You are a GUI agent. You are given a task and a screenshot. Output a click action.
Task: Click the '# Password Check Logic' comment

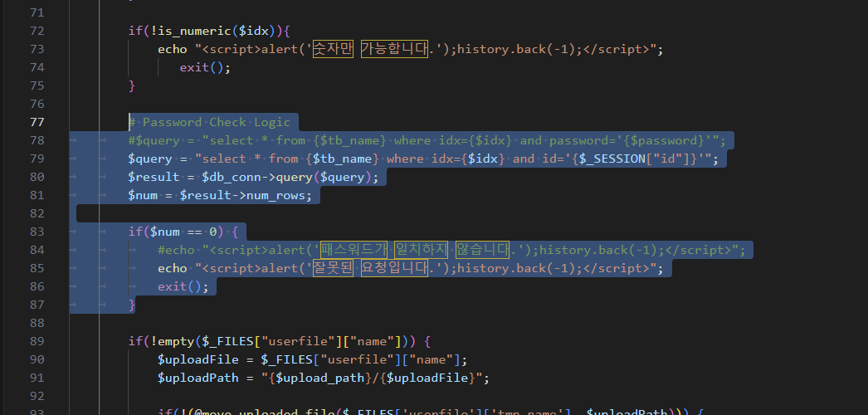(x=209, y=122)
